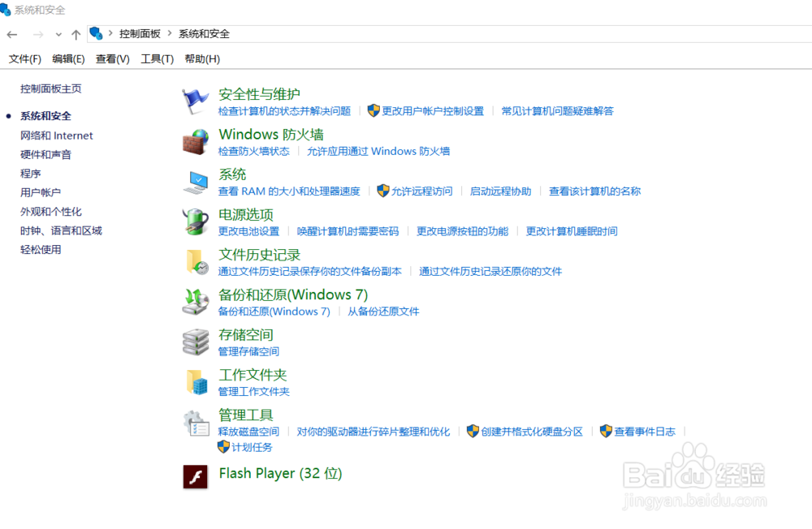Click 允许应用通过 Windows 防火墙 link
This screenshot has height=529, width=812.
[x=378, y=151]
